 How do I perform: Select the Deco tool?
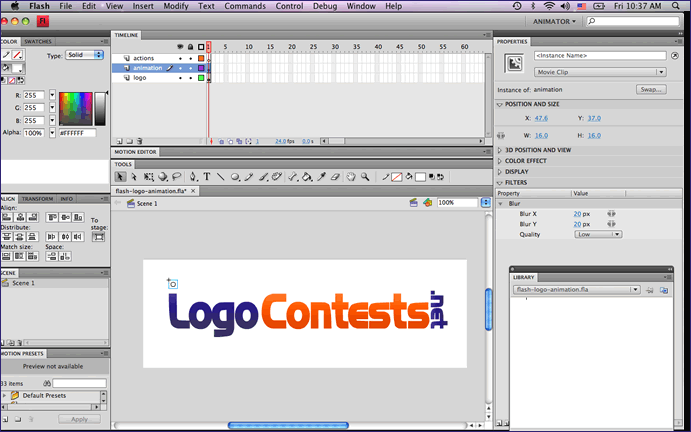[277, 177]
